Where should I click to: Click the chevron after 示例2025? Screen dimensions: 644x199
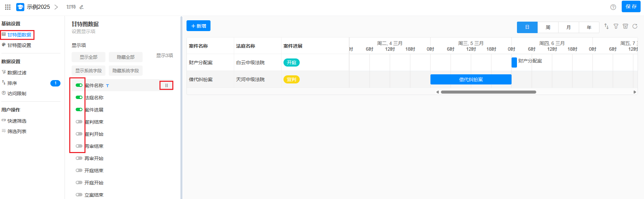[x=56, y=7]
